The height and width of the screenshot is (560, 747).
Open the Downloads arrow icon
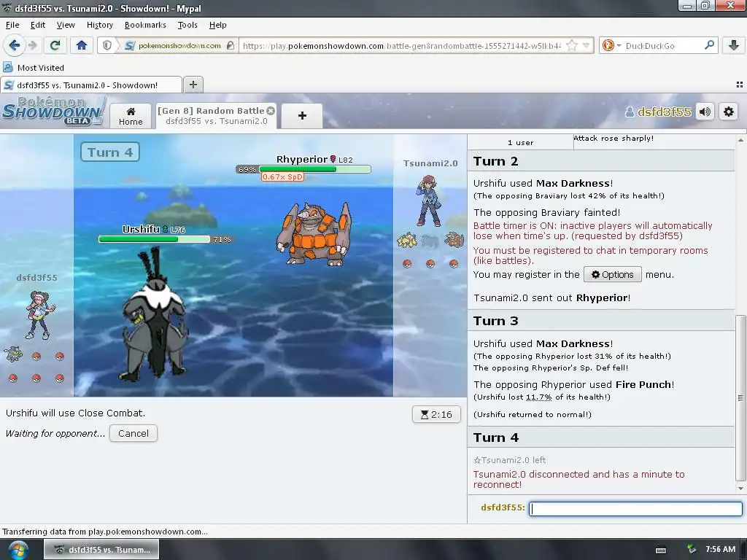734,45
